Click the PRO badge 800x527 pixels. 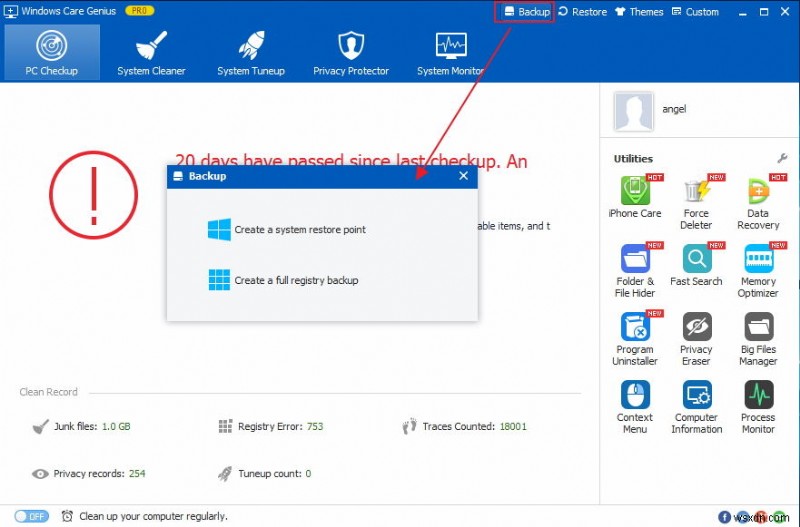(139, 11)
